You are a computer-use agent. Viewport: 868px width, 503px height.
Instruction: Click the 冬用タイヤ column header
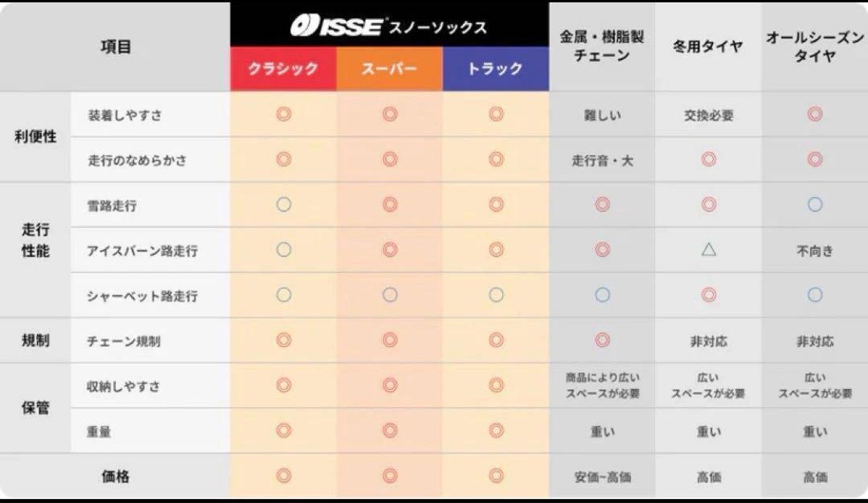[708, 47]
